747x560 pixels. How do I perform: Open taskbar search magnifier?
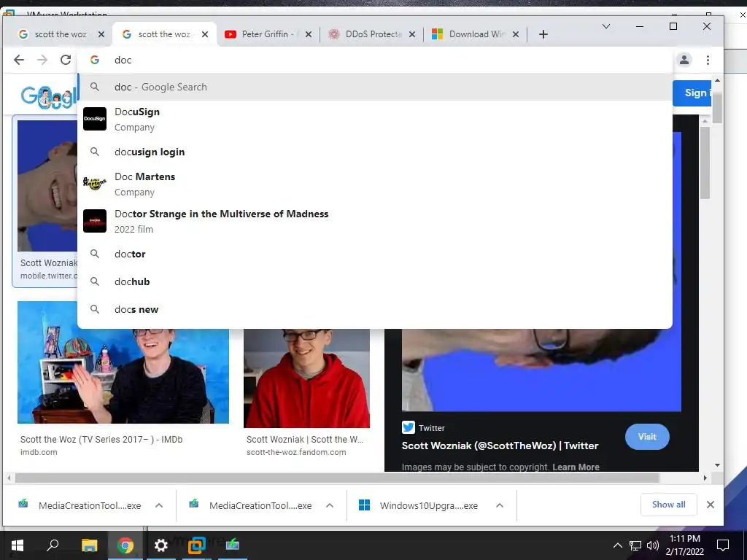pyautogui.click(x=53, y=545)
